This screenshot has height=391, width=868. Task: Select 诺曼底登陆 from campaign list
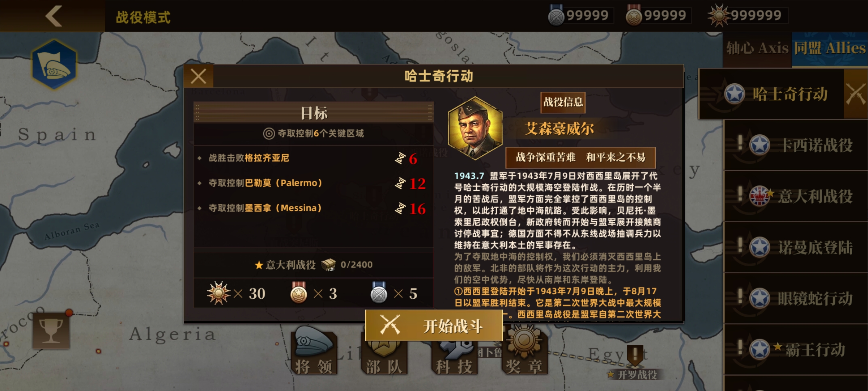tap(796, 248)
